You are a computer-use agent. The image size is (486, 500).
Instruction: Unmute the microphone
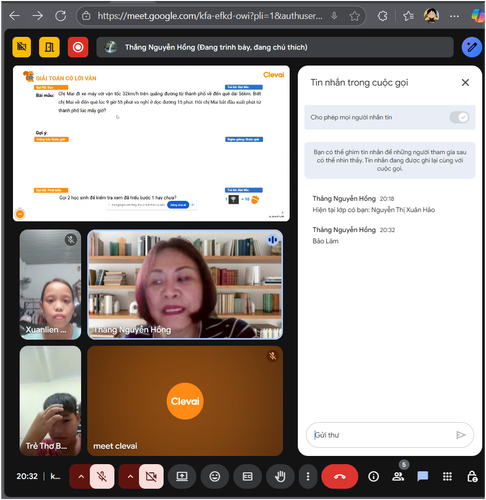click(102, 476)
